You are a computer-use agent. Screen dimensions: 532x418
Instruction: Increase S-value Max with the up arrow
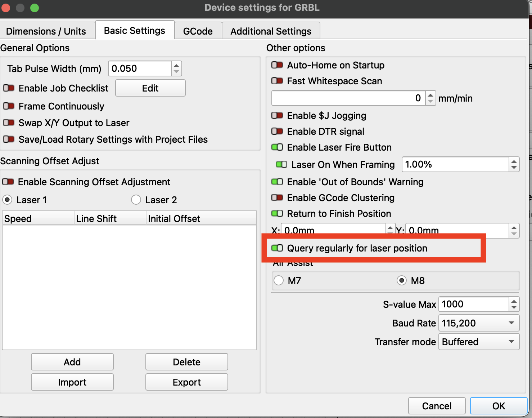pos(514,301)
